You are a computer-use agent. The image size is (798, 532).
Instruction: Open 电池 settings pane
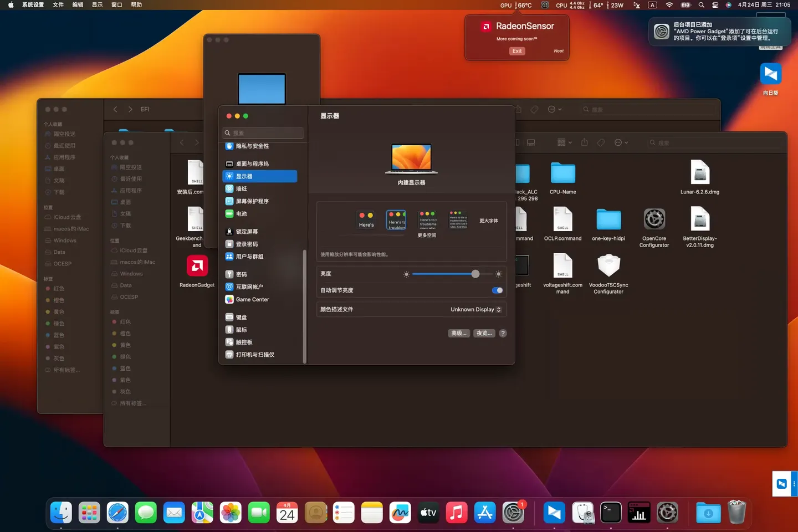tap(241, 213)
